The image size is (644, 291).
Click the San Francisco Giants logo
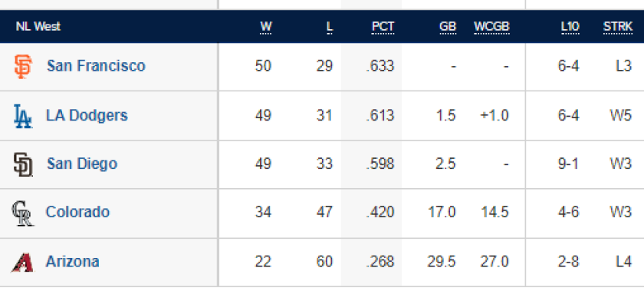click(x=22, y=66)
